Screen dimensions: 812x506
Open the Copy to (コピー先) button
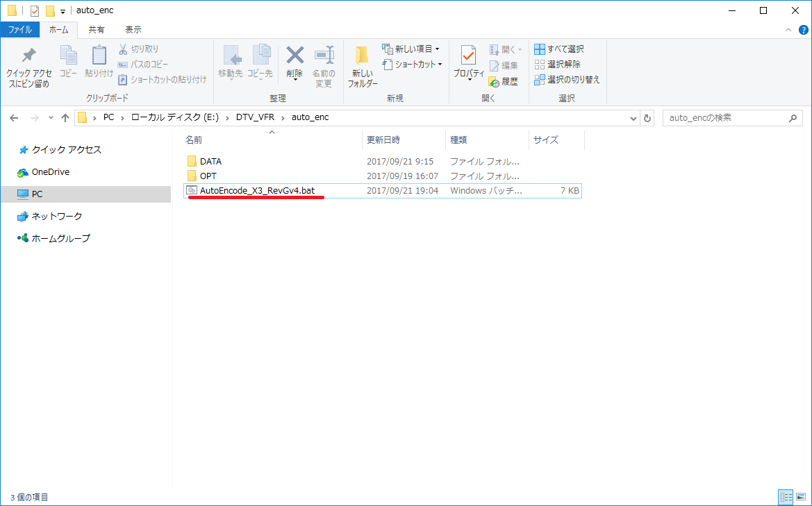(x=260, y=62)
